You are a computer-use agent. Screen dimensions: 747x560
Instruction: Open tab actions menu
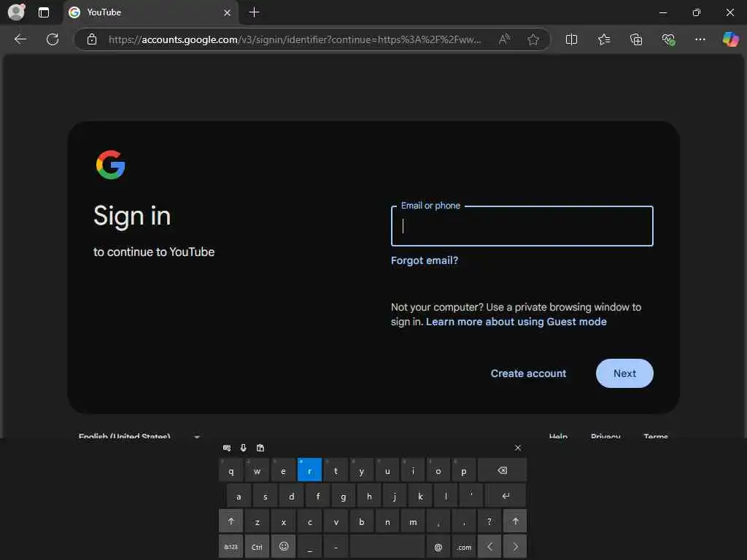pos(43,12)
